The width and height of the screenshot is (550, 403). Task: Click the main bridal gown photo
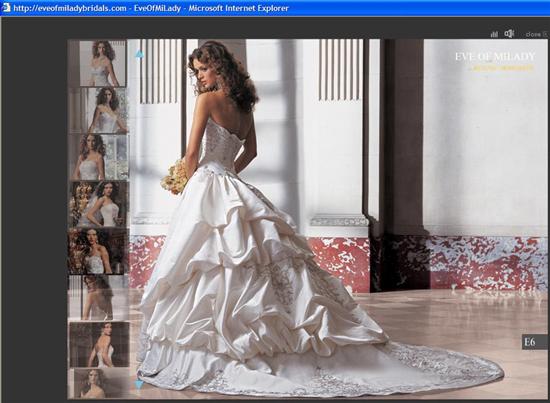coord(307,219)
